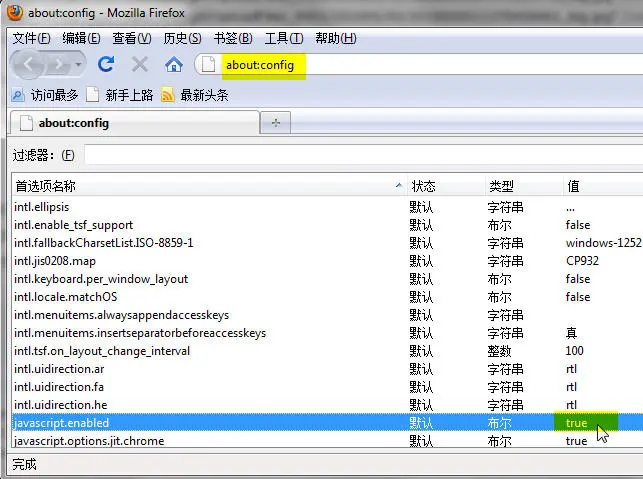Open 新手上路 bookmark
This screenshot has width=643, height=479.
120,95
